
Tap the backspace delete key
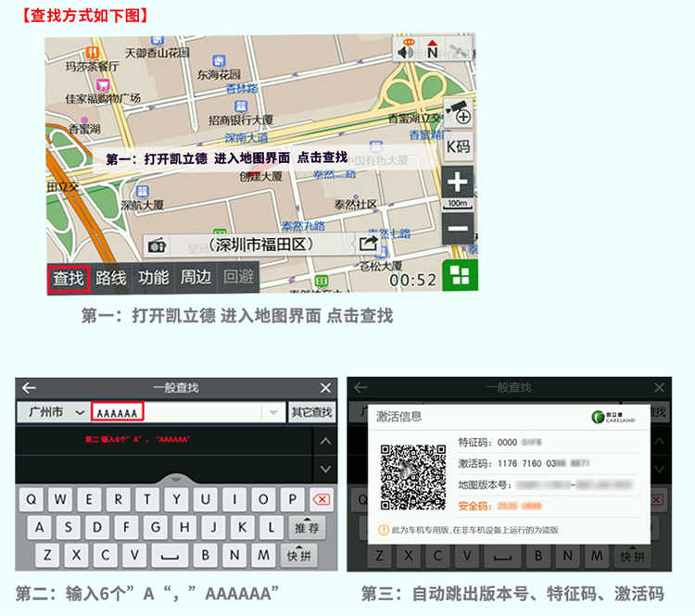point(322,499)
